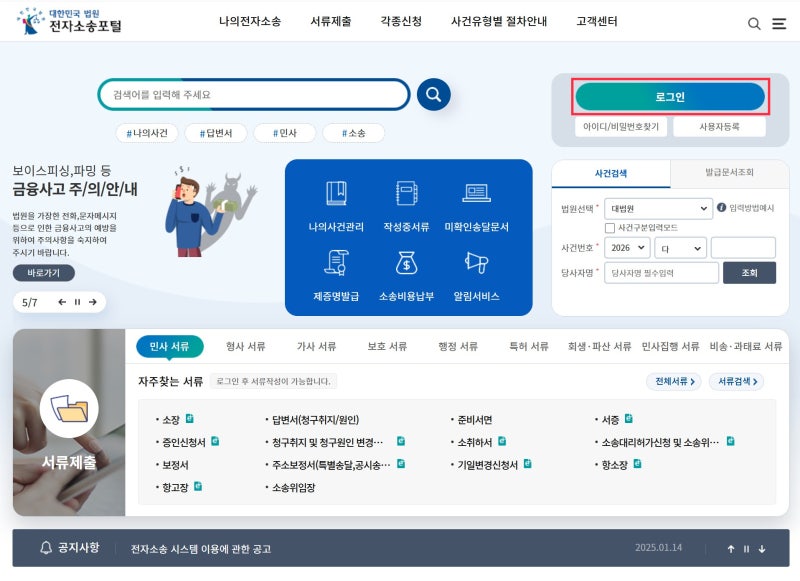
Task: Focus the case serial number field
Action: coord(743,247)
